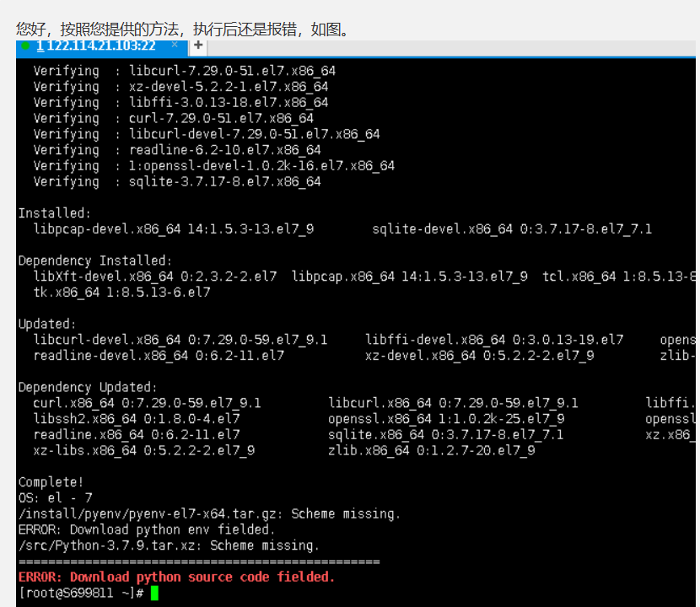This screenshot has width=700, height=607.
Task: Click the green terminal cursor block
Action: click(154, 594)
